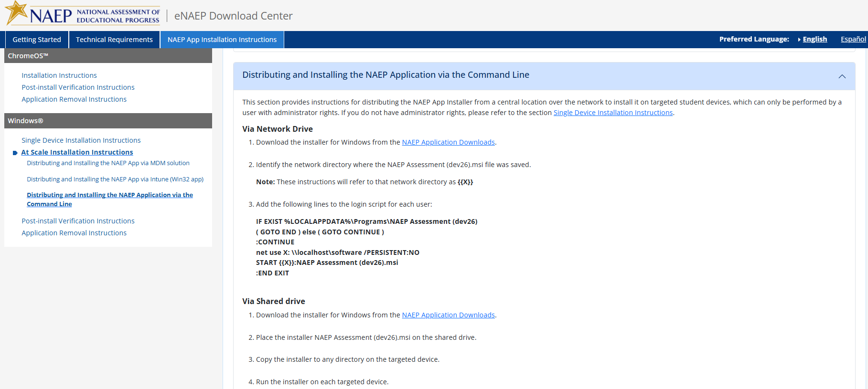Screen dimensions: 868x389
Task: Go to installing via Intune (Win32 app)
Action: (x=115, y=179)
